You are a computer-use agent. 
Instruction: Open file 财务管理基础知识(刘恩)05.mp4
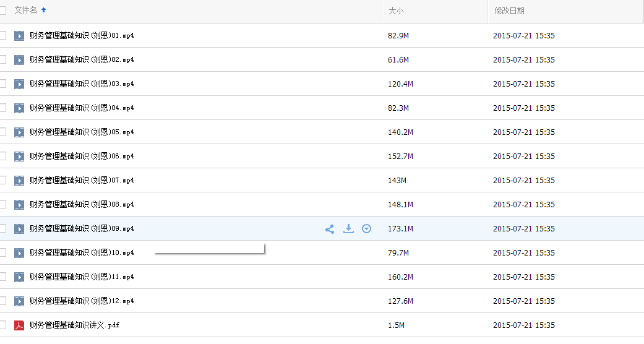[82, 132]
